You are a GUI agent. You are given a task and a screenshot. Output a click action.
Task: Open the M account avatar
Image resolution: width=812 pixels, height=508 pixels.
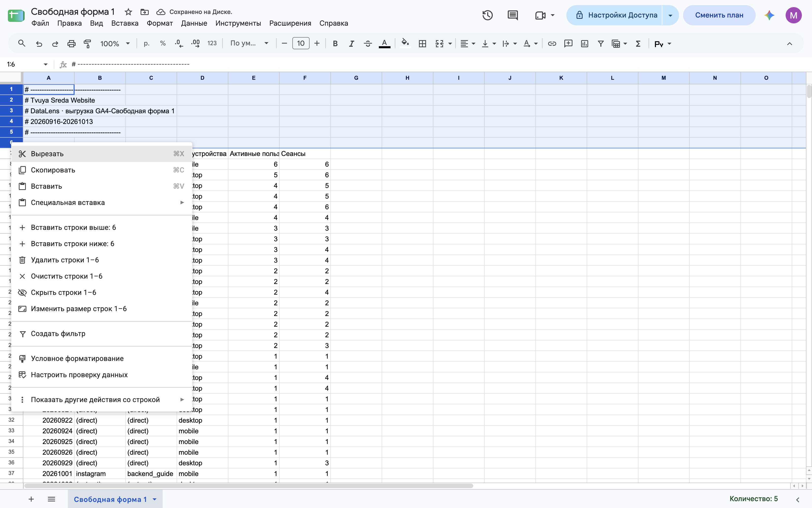(x=793, y=15)
